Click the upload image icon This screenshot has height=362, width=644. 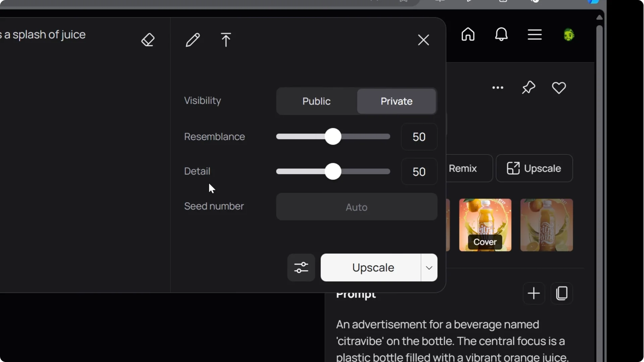(x=226, y=40)
